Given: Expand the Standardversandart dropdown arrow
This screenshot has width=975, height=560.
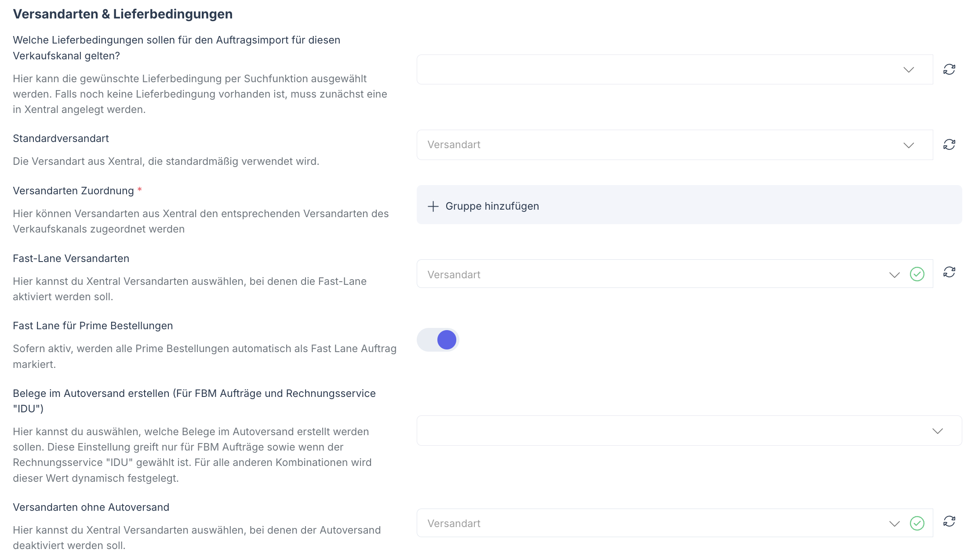Looking at the screenshot, I should click(x=909, y=145).
